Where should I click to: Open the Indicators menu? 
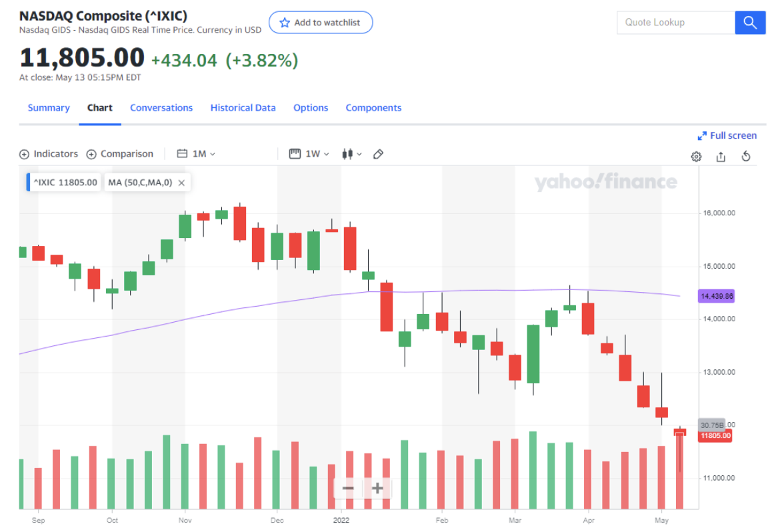point(49,154)
